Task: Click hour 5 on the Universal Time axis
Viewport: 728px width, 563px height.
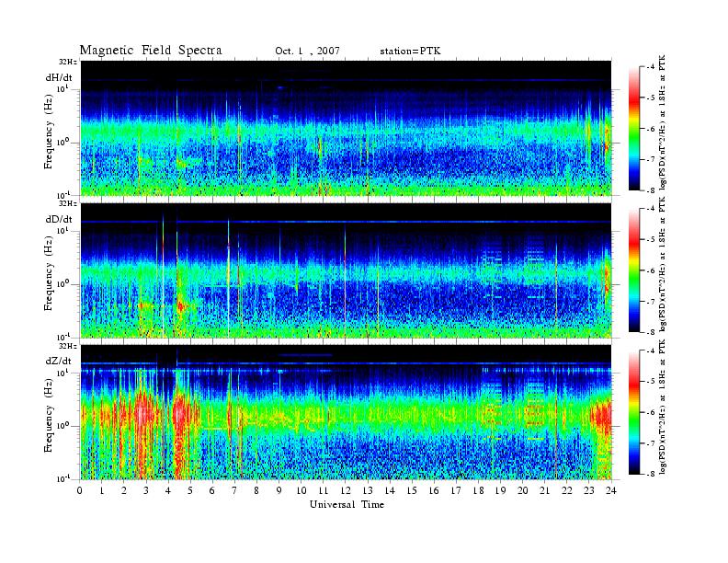Action: [x=191, y=490]
